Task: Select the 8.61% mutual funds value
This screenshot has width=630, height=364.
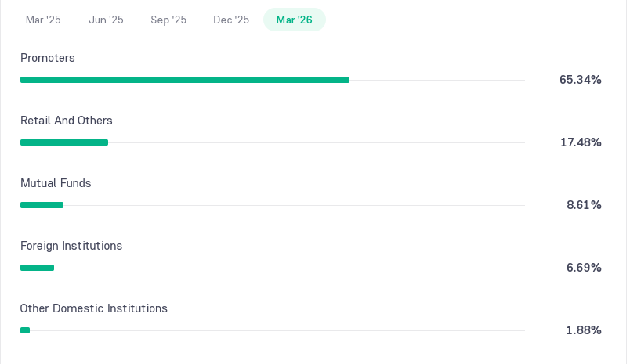Action: pyautogui.click(x=584, y=204)
